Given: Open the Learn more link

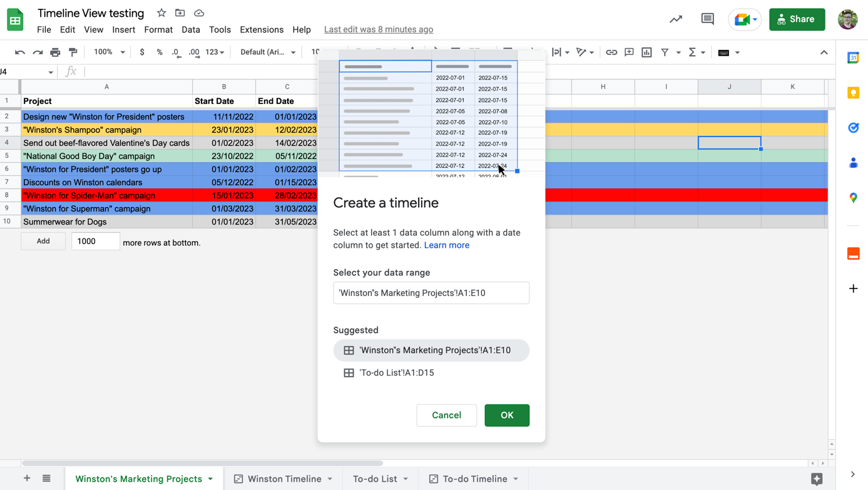Looking at the screenshot, I should (447, 245).
